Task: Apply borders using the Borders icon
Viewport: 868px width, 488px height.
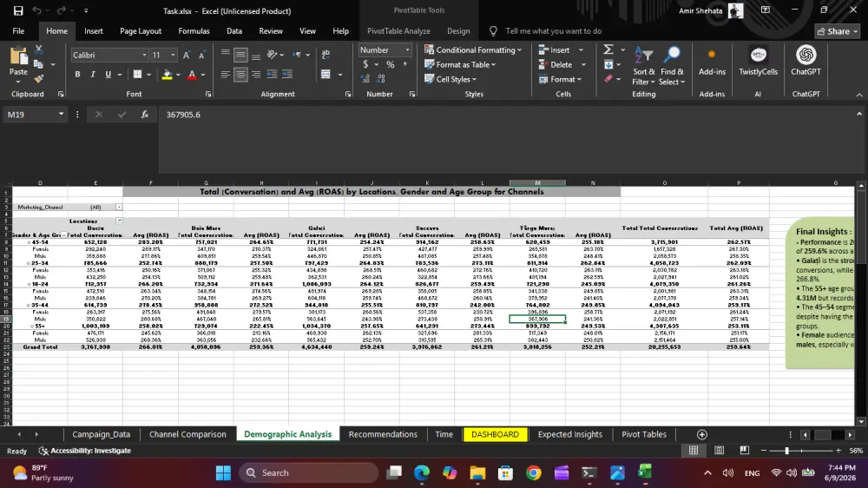Action: 137,74
